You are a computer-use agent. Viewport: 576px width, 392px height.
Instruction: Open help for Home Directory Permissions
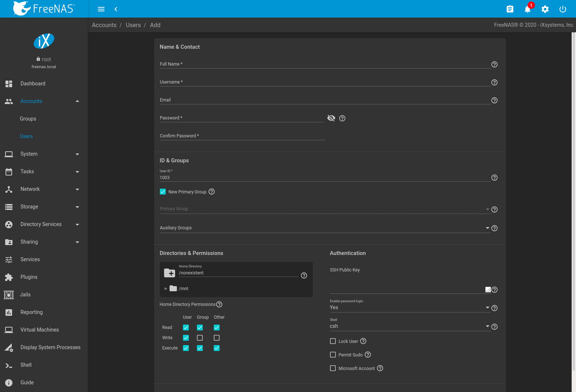point(219,304)
